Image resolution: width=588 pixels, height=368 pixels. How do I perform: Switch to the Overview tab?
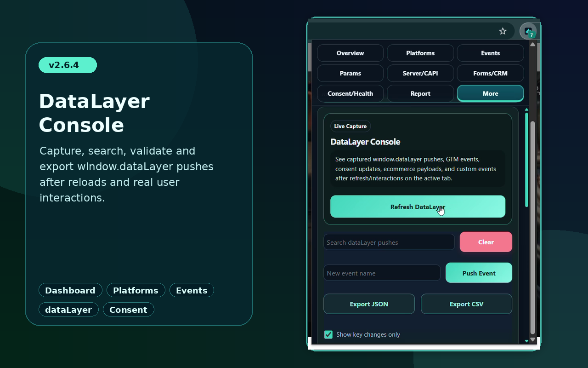click(350, 53)
